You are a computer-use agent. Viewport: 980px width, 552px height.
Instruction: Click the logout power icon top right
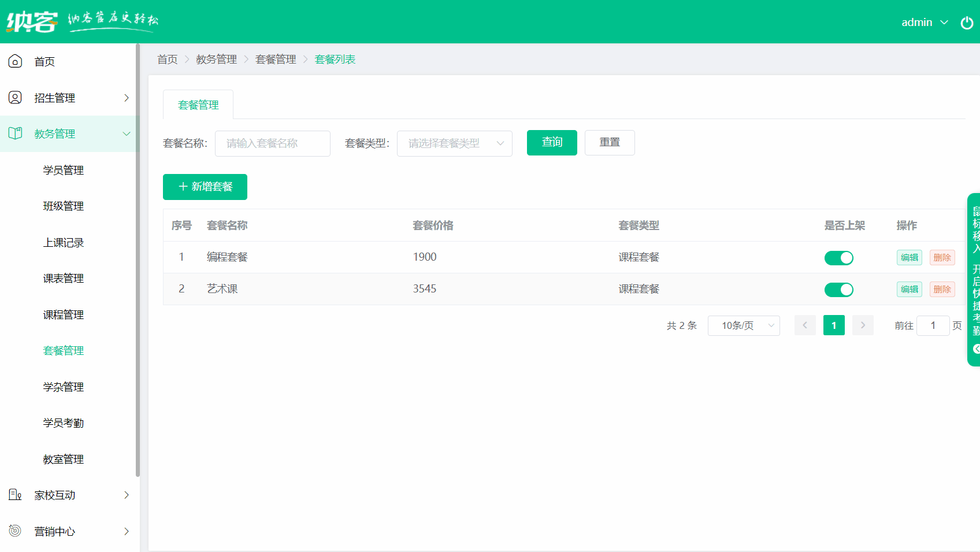click(x=967, y=23)
